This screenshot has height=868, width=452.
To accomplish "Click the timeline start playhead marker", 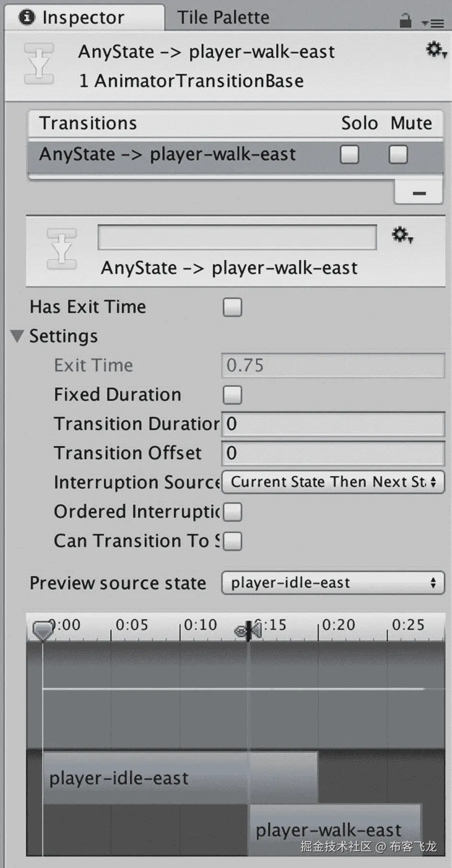I will click(x=43, y=630).
